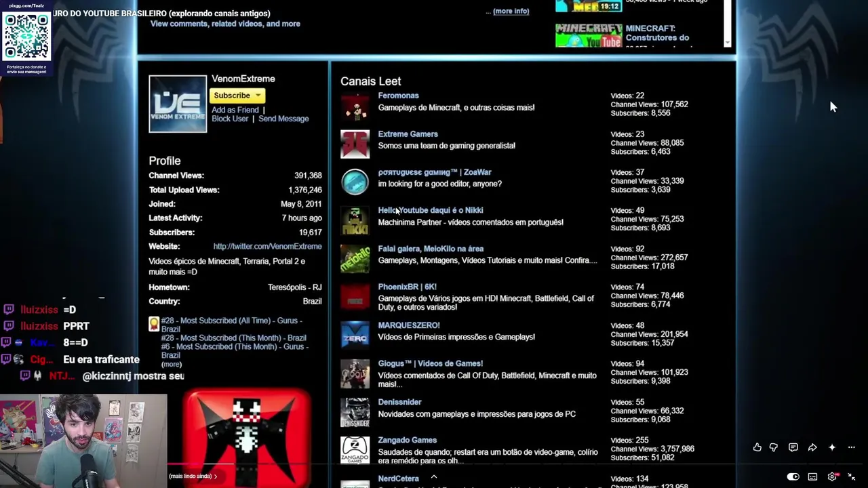Open the player settings gear
Image resolution: width=868 pixels, height=488 pixels.
(x=833, y=476)
